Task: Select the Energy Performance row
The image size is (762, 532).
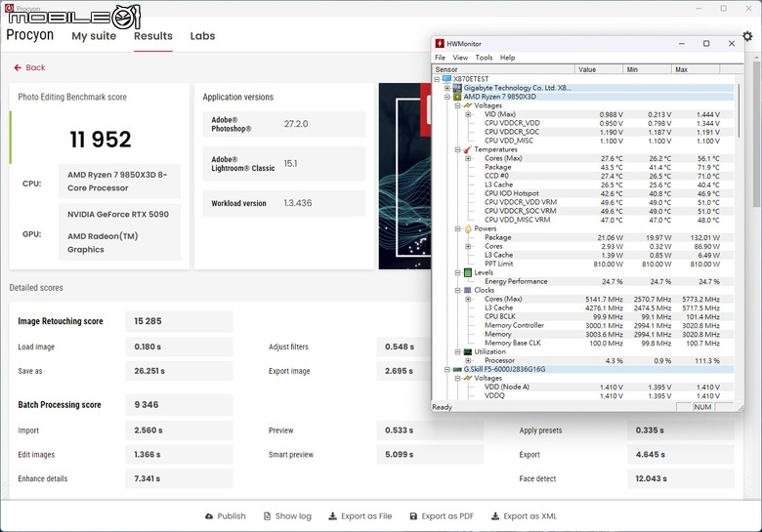Action: click(x=602, y=281)
